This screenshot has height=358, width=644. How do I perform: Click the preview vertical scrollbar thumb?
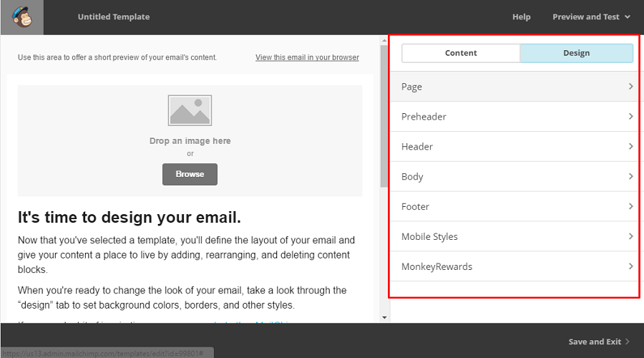tap(384, 116)
